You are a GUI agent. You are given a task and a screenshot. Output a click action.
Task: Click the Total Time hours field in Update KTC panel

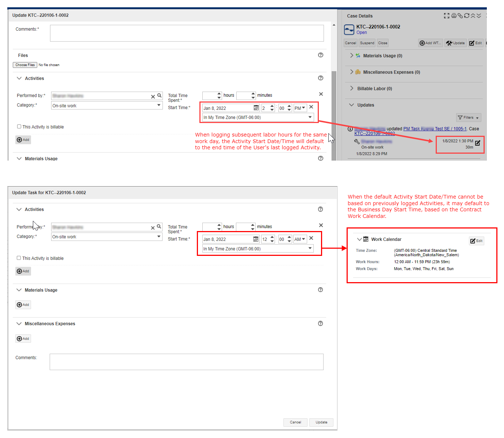pyautogui.click(x=210, y=96)
